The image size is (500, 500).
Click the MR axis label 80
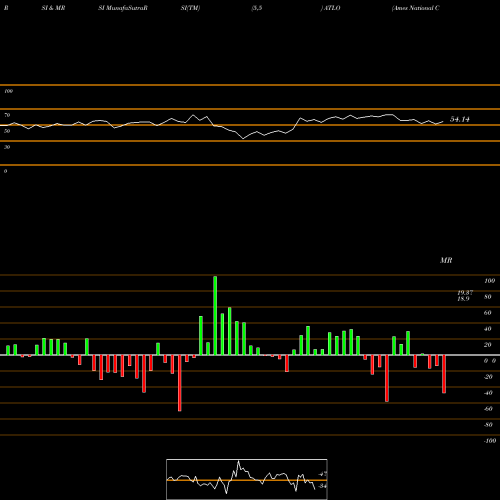tap(488, 297)
